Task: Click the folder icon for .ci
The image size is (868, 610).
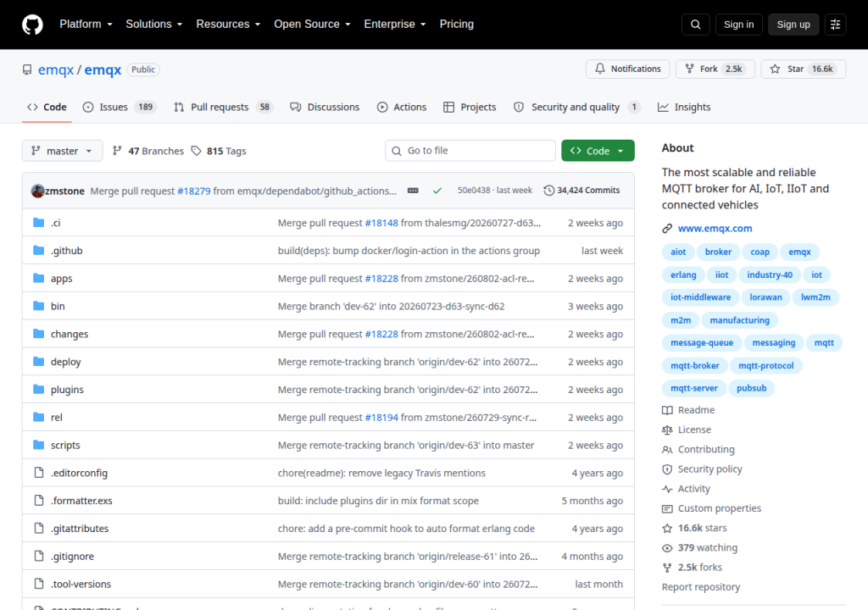Action: click(x=38, y=223)
